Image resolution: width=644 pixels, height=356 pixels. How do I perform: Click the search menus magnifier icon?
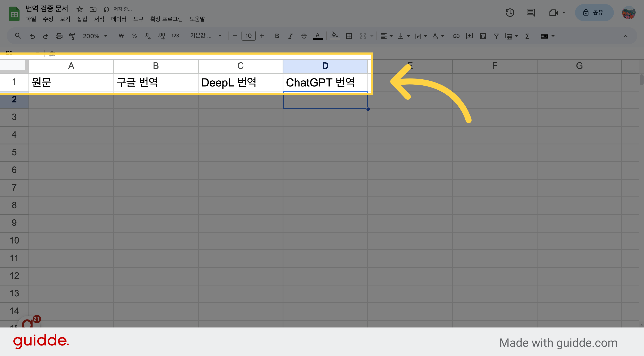[18, 36]
